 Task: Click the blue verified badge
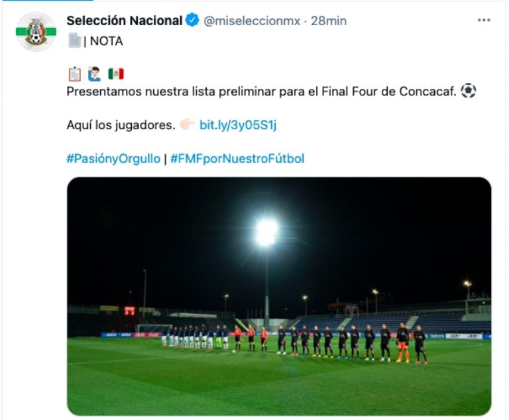pos(192,21)
